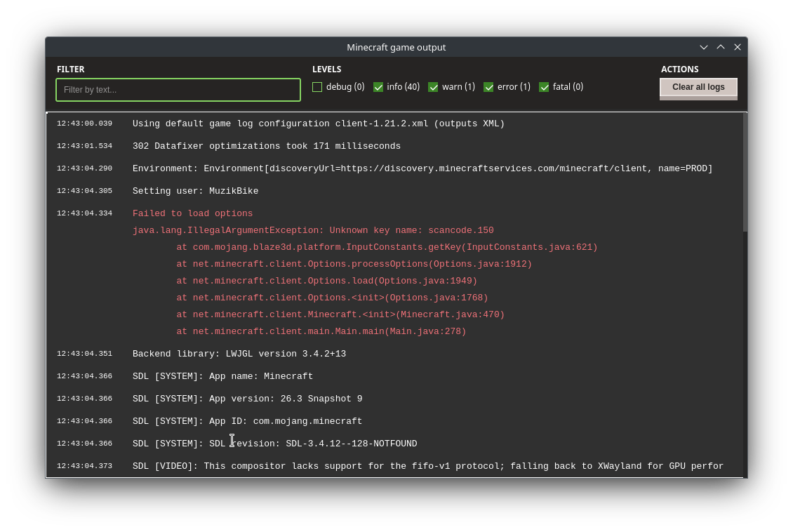Uncheck the info (40) level
This screenshot has height=532, width=793.
pyautogui.click(x=378, y=87)
